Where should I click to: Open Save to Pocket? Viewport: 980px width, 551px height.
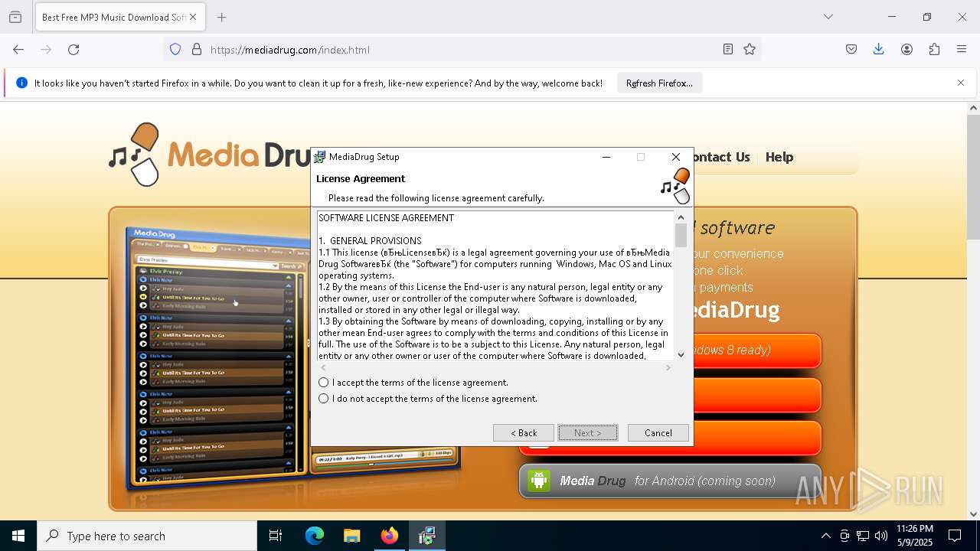851,50
